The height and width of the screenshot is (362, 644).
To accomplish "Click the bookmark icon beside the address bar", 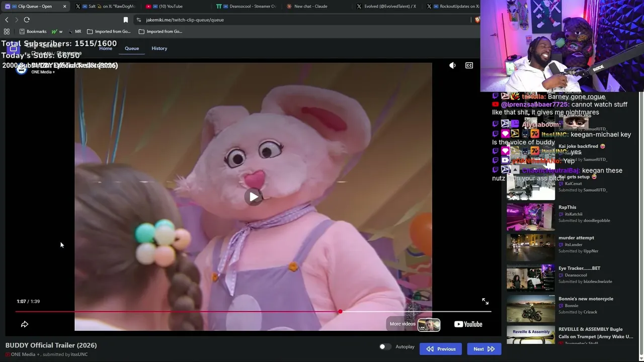I will (126, 20).
